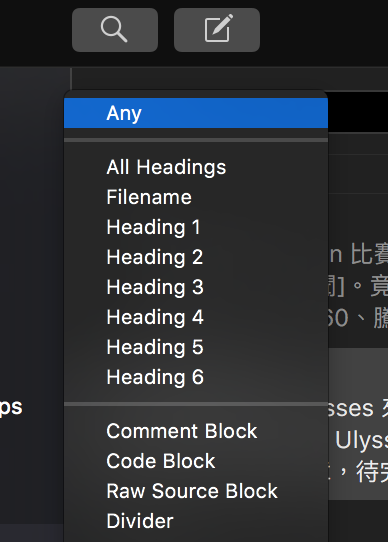The height and width of the screenshot is (542, 388).
Task: Select Heading 6 from the list
Action: [x=196, y=377]
